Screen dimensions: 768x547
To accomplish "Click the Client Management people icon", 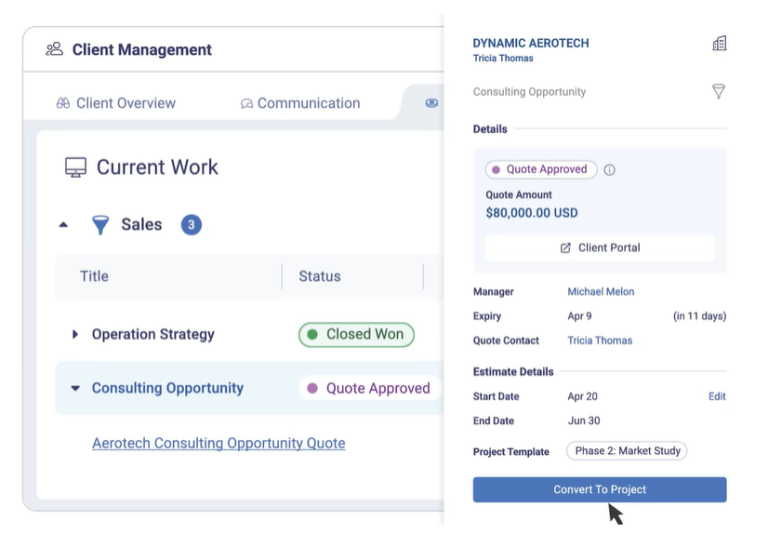I will [x=54, y=49].
